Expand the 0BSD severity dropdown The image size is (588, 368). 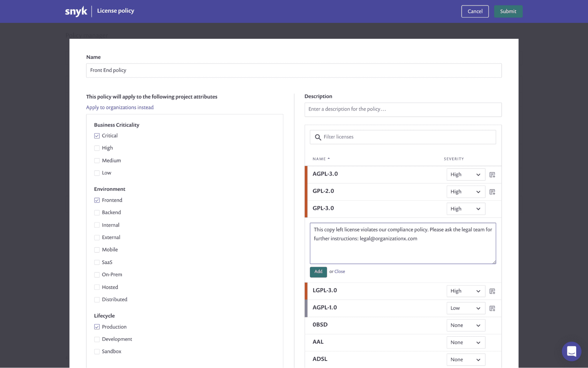[x=465, y=325]
